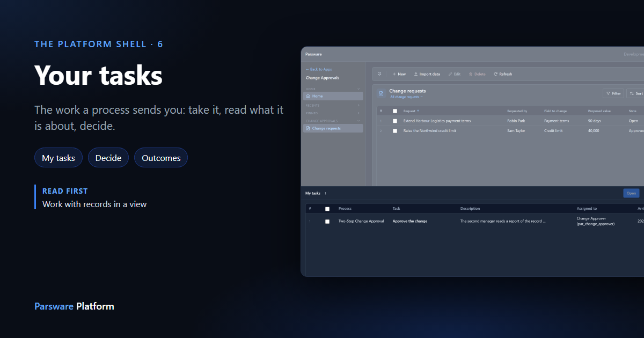Click the second manager reads description cell

point(503,221)
